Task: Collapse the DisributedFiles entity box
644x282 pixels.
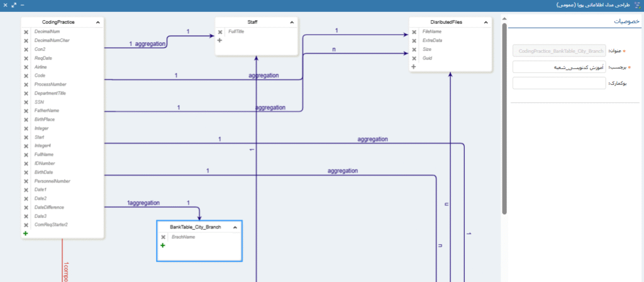Action: pos(486,23)
